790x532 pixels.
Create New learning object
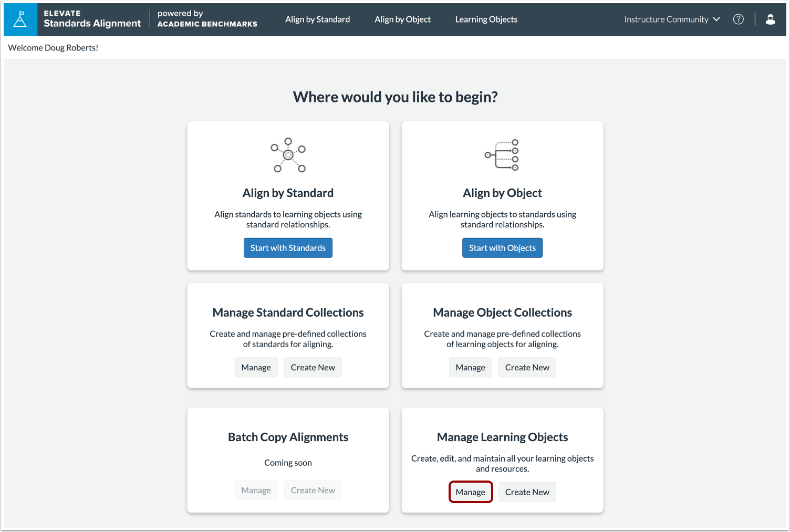click(527, 492)
